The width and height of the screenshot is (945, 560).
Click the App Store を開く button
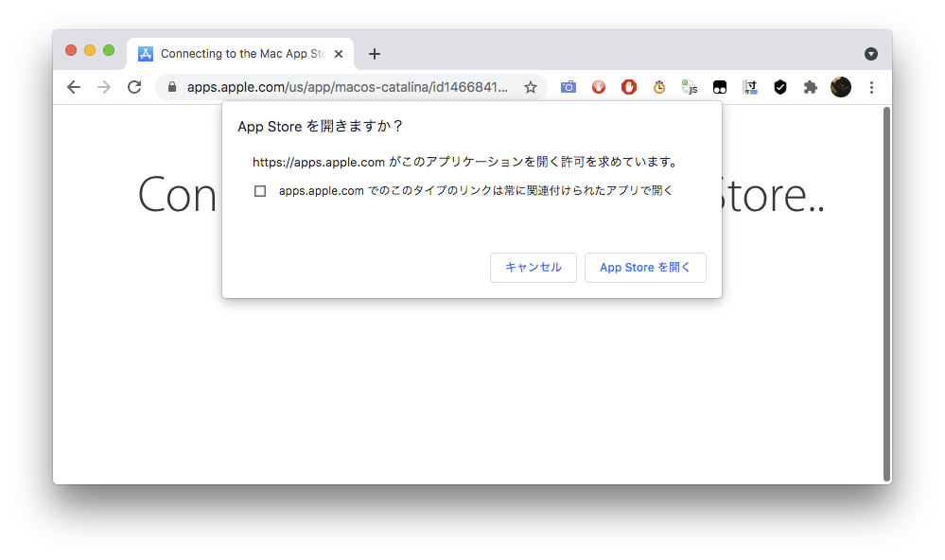tap(645, 267)
